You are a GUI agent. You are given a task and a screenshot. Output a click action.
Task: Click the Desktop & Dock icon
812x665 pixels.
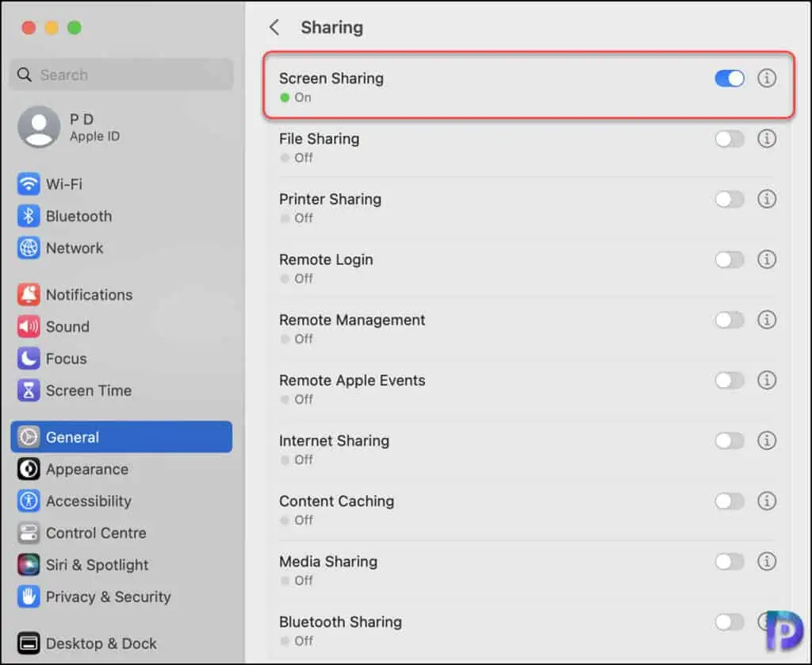click(29, 644)
